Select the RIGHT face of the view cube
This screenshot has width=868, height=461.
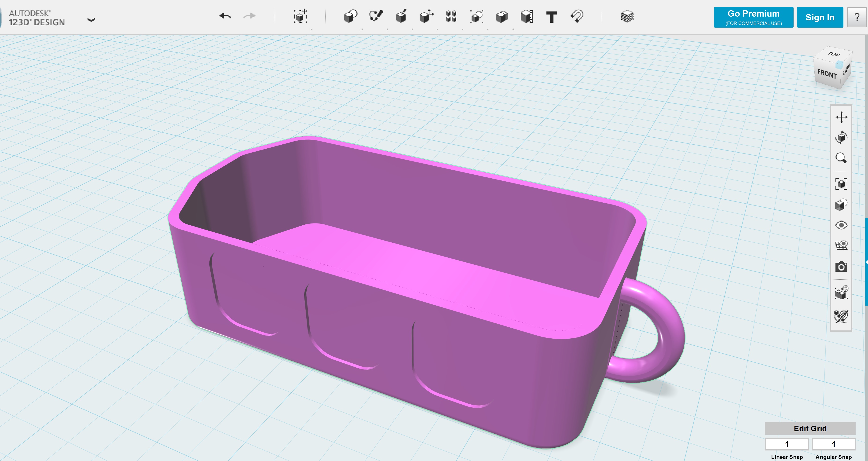point(846,70)
